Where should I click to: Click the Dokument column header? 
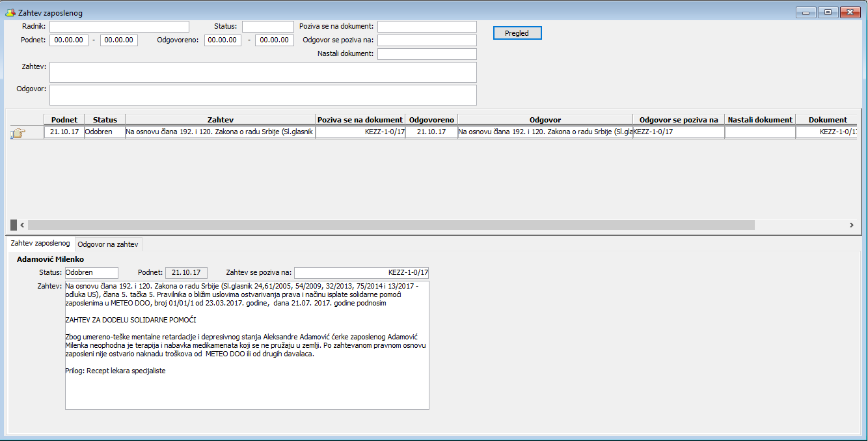point(828,120)
